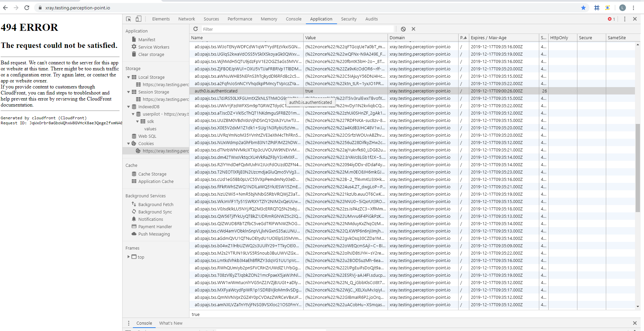Image resolution: width=644 pixels, height=331 pixels.
Task: Open Push Messaging service
Action: (x=154, y=234)
